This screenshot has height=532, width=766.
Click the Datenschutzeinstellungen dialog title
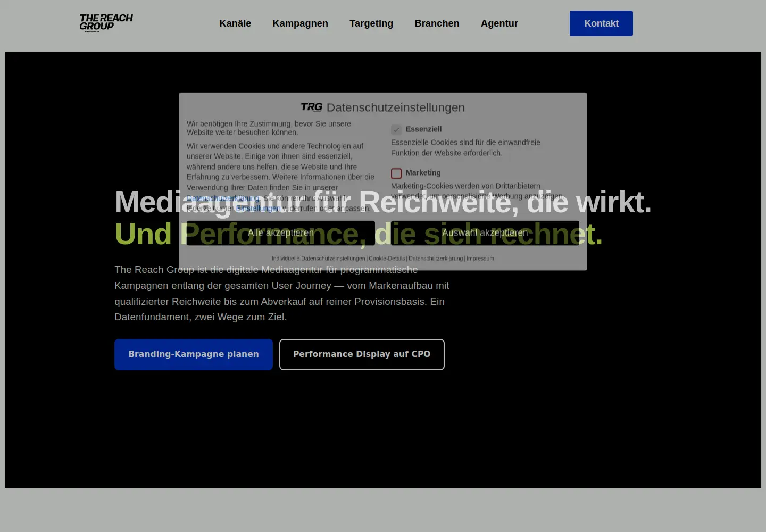coord(396,107)
